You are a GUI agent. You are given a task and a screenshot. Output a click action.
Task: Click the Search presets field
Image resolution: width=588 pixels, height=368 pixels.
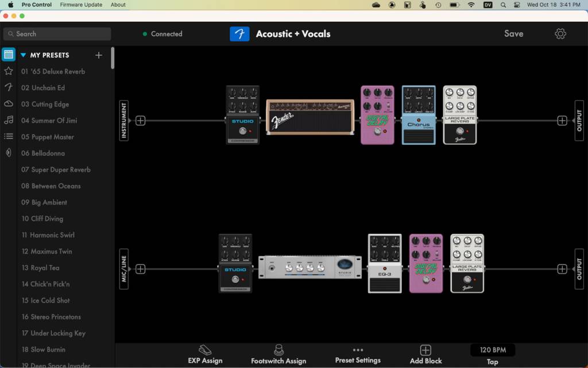[57, 34]
